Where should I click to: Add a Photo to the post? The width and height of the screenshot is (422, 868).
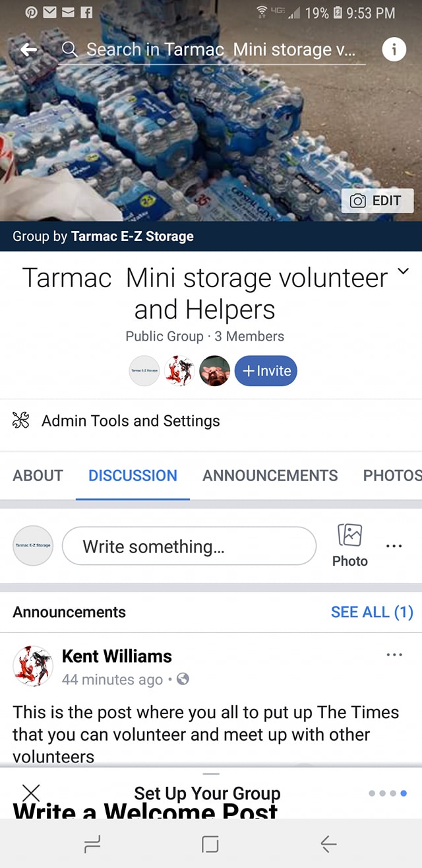point(349,545)
